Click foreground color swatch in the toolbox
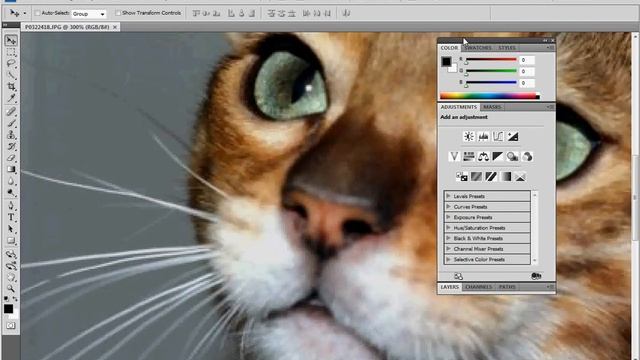Image resolution: width=640 pixels, height=360 pixels. pyautogui.click(x=8, y=309)
